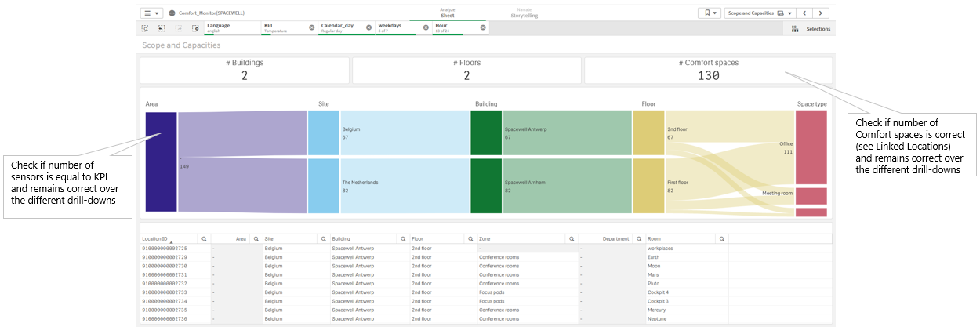
Task: Select the # Comfort spaces KPI tile
Action: (708, 70)
